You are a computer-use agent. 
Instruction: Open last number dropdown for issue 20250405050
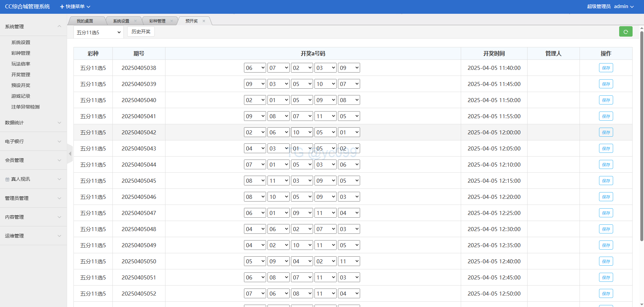(349, 261)
